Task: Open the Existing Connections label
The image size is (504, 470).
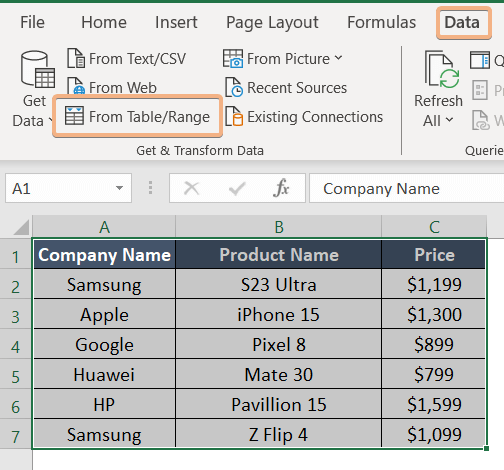Action: pos(315,117)
